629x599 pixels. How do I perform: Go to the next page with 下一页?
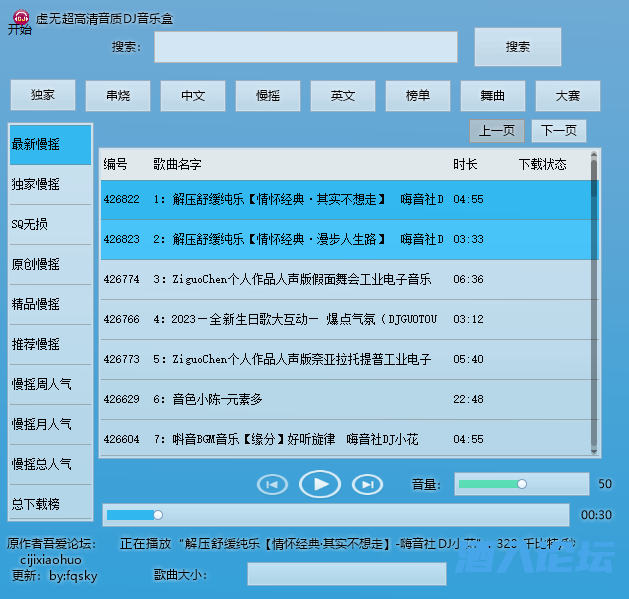click(559, 131)
